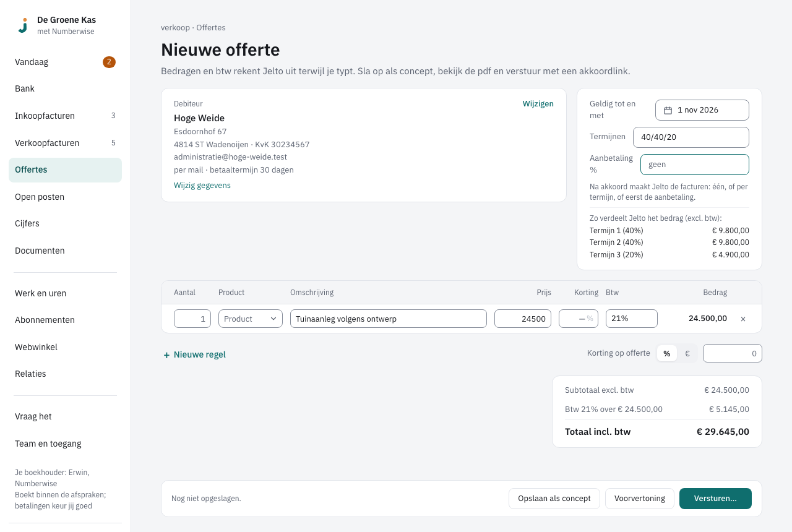Click the plus icon for Nieuwe regel
This screenshot has width=792, height=532.
coord(166,355)
